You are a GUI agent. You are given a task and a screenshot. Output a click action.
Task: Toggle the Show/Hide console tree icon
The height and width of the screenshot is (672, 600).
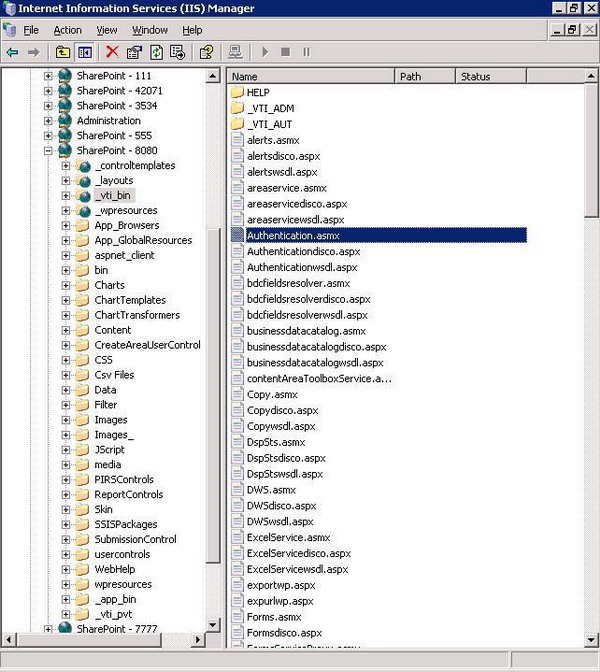[x=85, y=52]
